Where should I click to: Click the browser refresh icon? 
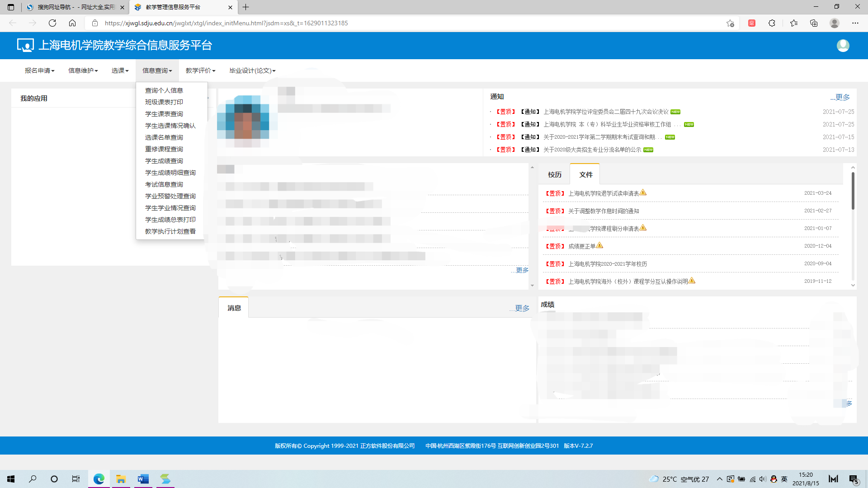[52, 23]
